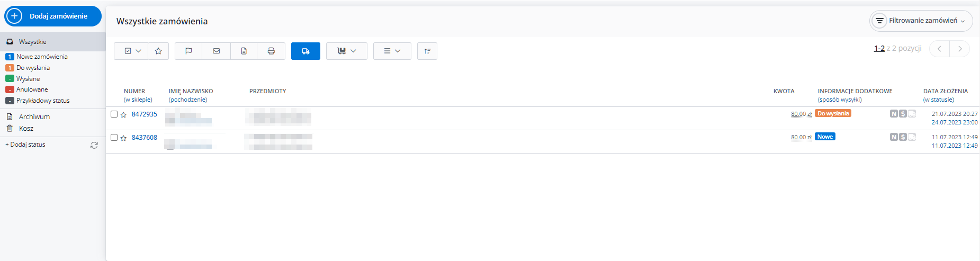Star order 8472935
This screenshot has width=980, height=261.
tap(123, 114)
